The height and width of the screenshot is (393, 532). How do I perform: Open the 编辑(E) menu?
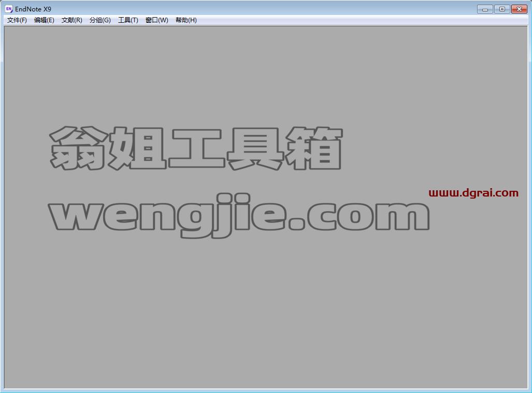coord(44,20)
